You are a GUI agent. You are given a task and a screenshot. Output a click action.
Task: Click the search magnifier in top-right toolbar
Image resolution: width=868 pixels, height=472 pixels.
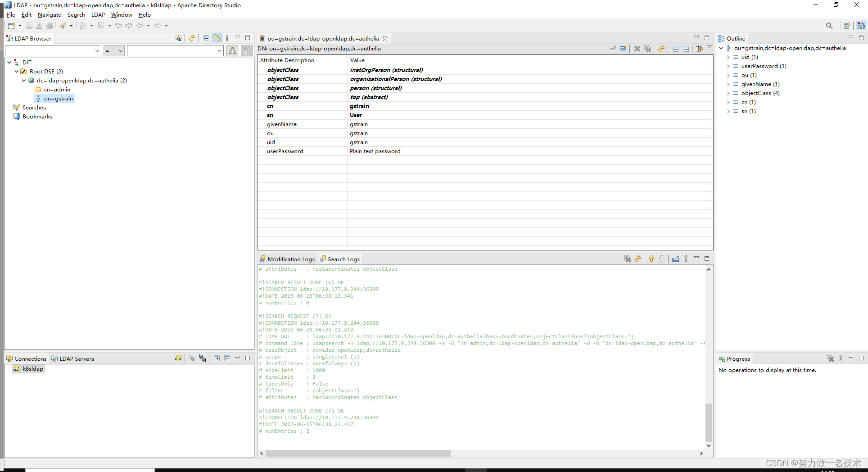(x=829, y=26)
